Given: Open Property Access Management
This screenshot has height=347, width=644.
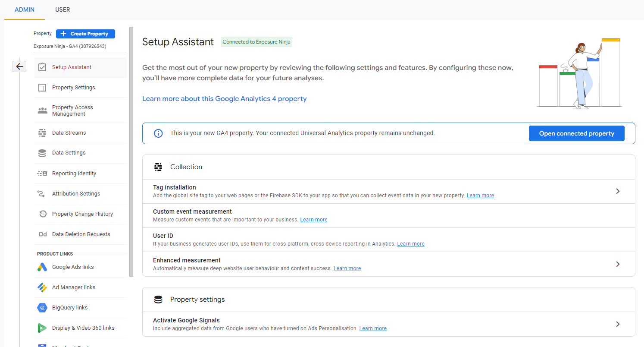Looking at the screenshot, I should click(81, 110).
